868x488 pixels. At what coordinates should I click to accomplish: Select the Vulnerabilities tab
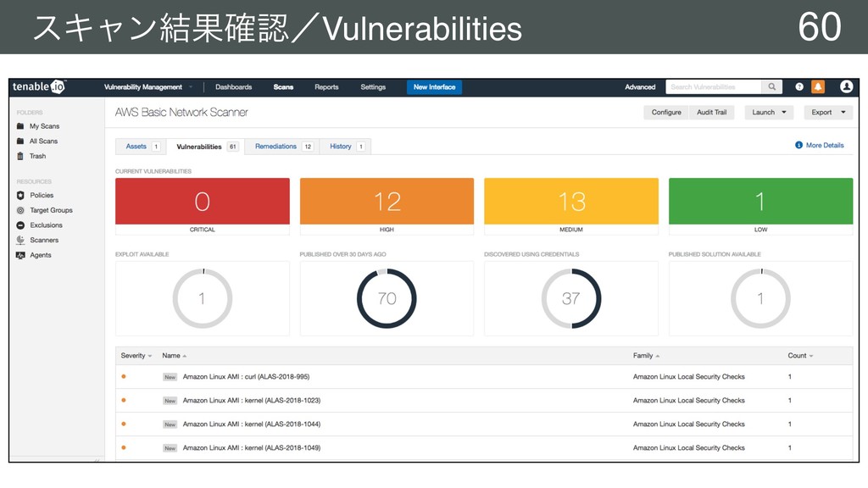(206, 147)
